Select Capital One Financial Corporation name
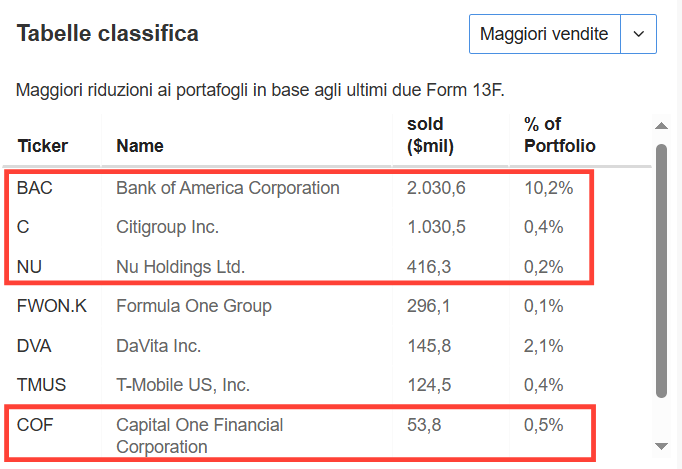Viewport: 682px width, 469px height. point(199,436)
